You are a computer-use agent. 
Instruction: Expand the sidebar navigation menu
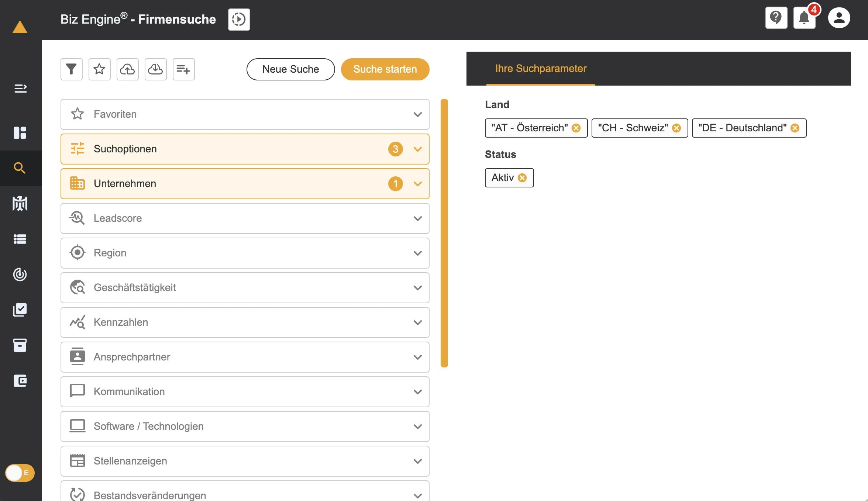20,88
